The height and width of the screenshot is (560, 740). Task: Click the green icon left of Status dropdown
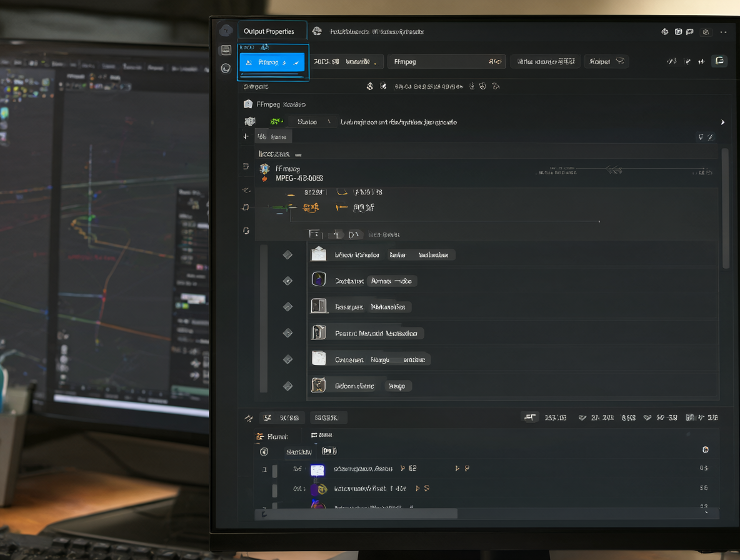pyautogui.click(x=276, y=122)
